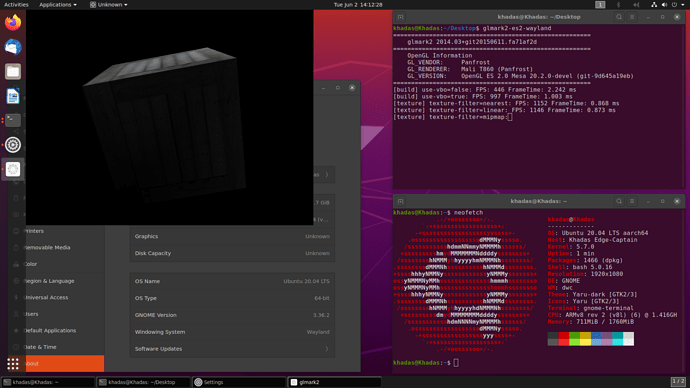690x388 pixels.
Task: Open Region & Language in Settings sidebar
Action: 56,281
